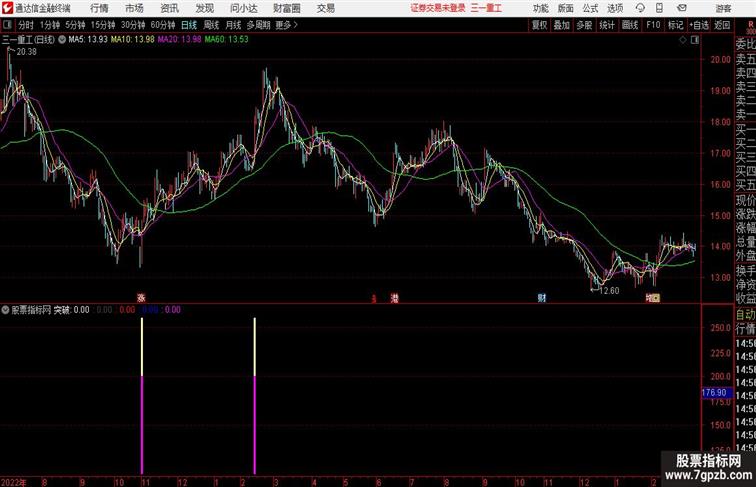Switch to 5分钟 period tab
Screen dimensions: 756x487
(75, 25)
